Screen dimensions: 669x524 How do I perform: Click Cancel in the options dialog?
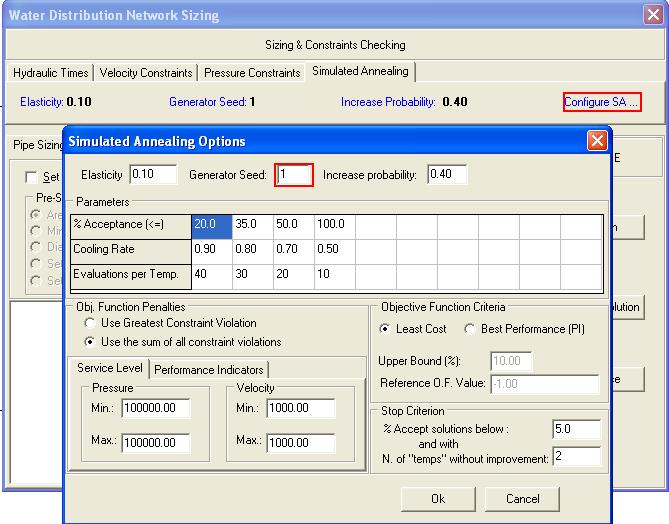click(523, 498)
